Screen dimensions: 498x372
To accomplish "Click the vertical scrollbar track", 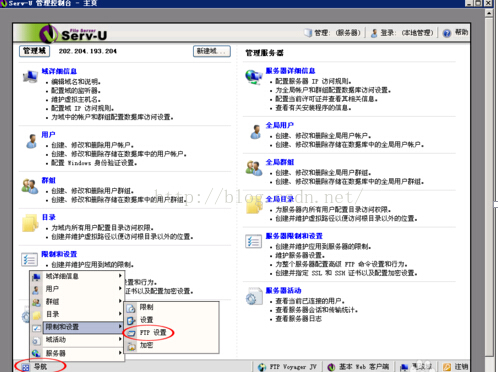I will pos(489,187).
